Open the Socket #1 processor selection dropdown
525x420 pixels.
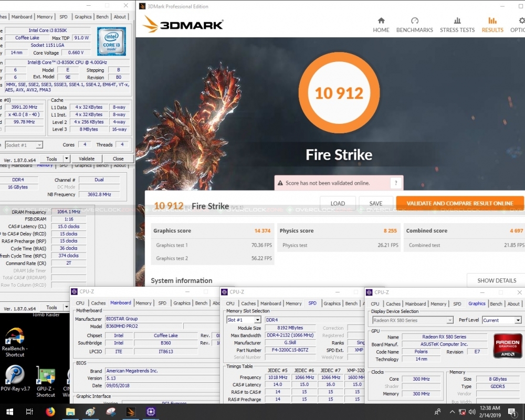(x=24, y=145)
